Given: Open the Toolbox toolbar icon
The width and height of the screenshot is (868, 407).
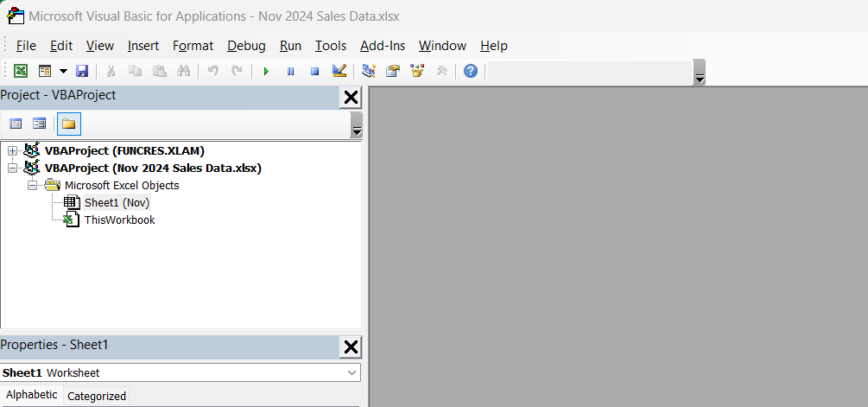Looking at the screenshot, I should (x=441, y=71).
